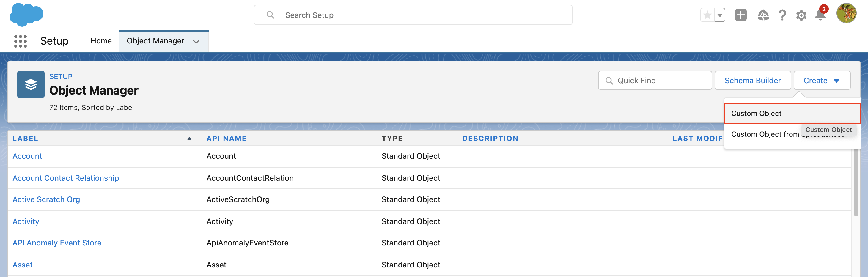Open the user profile avatar
The image size is (868, 277).
coord(846,13)
